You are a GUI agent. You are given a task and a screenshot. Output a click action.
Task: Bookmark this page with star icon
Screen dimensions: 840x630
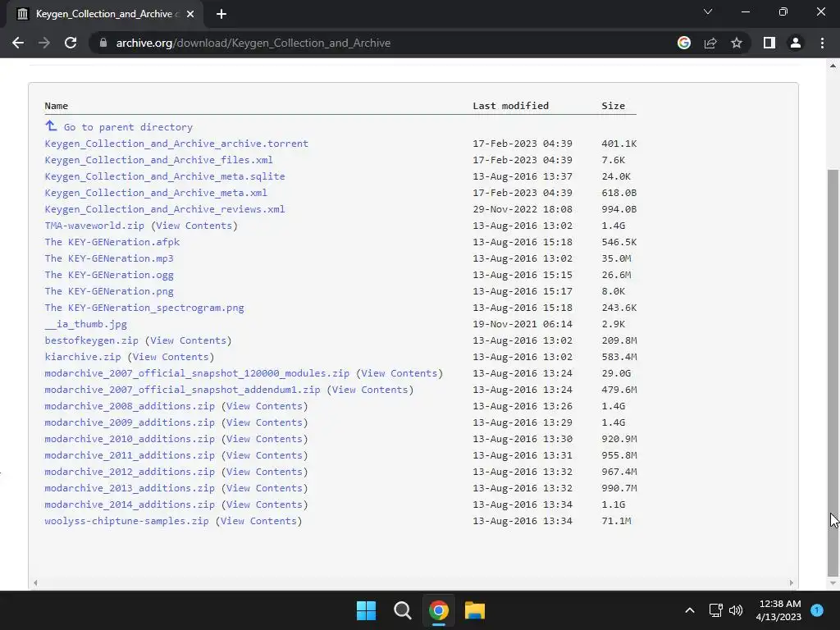[737, 43]
